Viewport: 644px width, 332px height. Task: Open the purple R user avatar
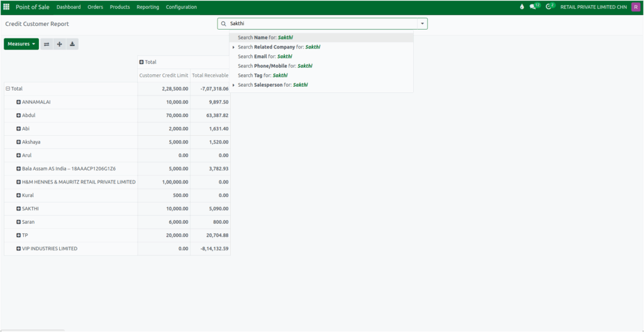(x=635, y=7)
